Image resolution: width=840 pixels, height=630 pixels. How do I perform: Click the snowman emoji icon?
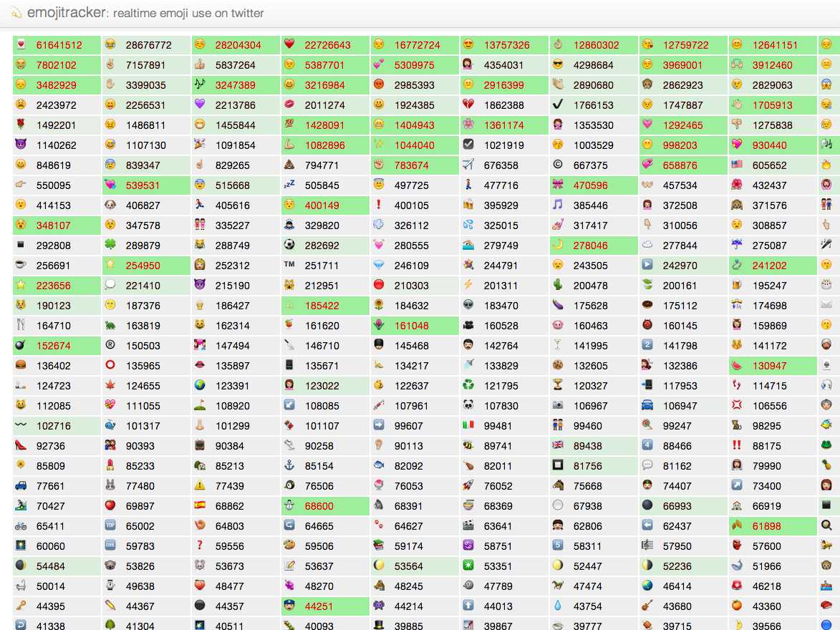pyautogui.click(x=289, y=505)
